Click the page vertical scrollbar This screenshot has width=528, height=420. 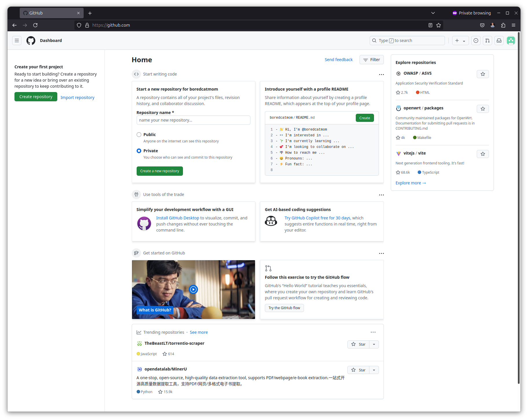click(519, 208)
